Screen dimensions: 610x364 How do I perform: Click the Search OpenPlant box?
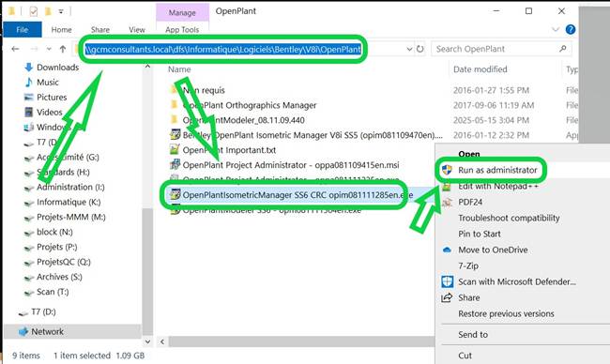coord(501,49)
